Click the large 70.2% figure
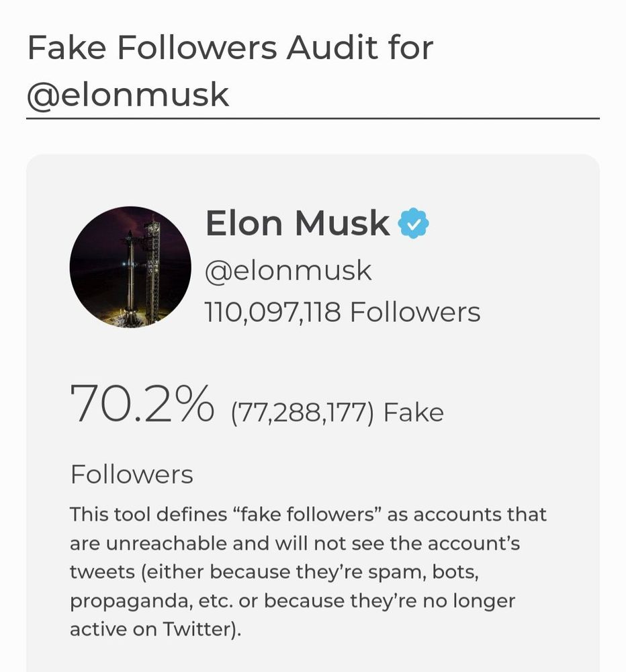626x672 pixels. (x=142, y=404)
